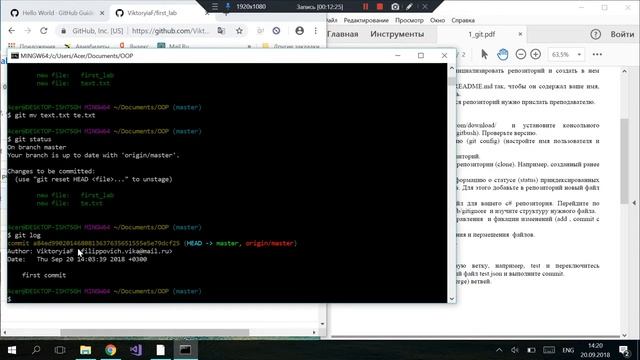This screenshot has width=640, height=360.
Task: Switch to the Hello World GitHub Guides tab
Action: pos(58,13)
